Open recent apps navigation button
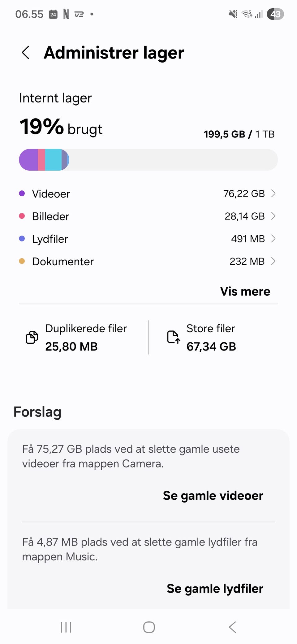 (x=66, y=627)
